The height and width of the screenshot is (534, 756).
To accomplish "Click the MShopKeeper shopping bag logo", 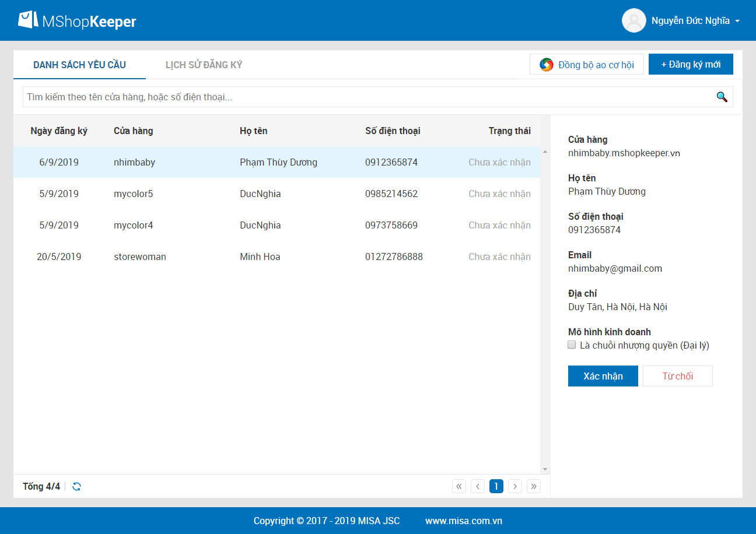I will click(28, 20).
